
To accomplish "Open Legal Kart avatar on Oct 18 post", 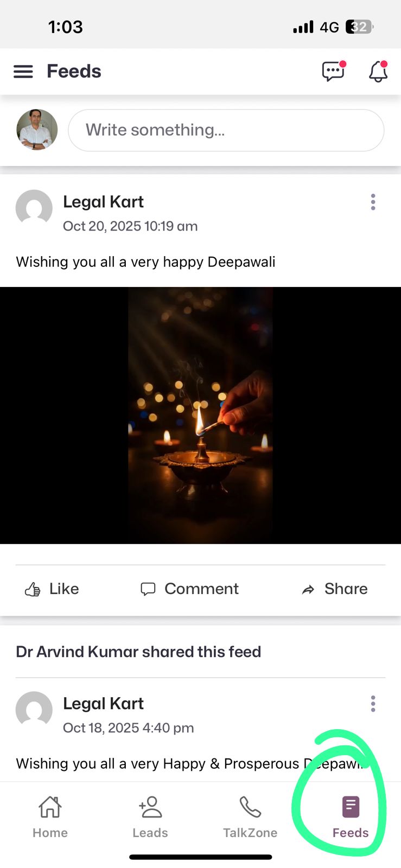I will click(34, 710).
